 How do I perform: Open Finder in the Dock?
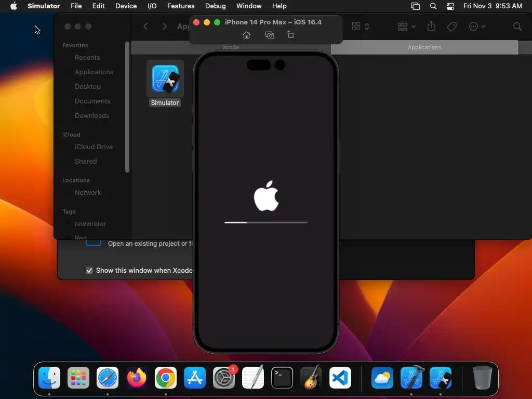[49, 378]
